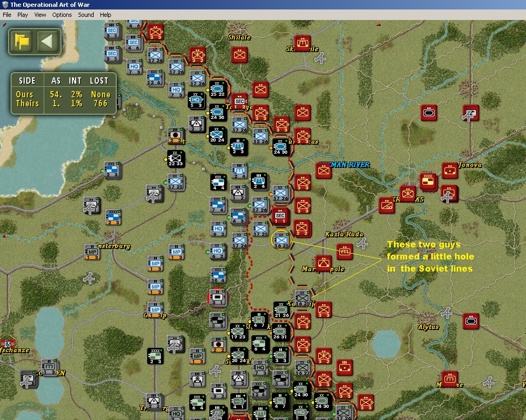The height and width of the screenshot is (420, 526).
Task: Click the Alytus town label
Action: (428, 327)
